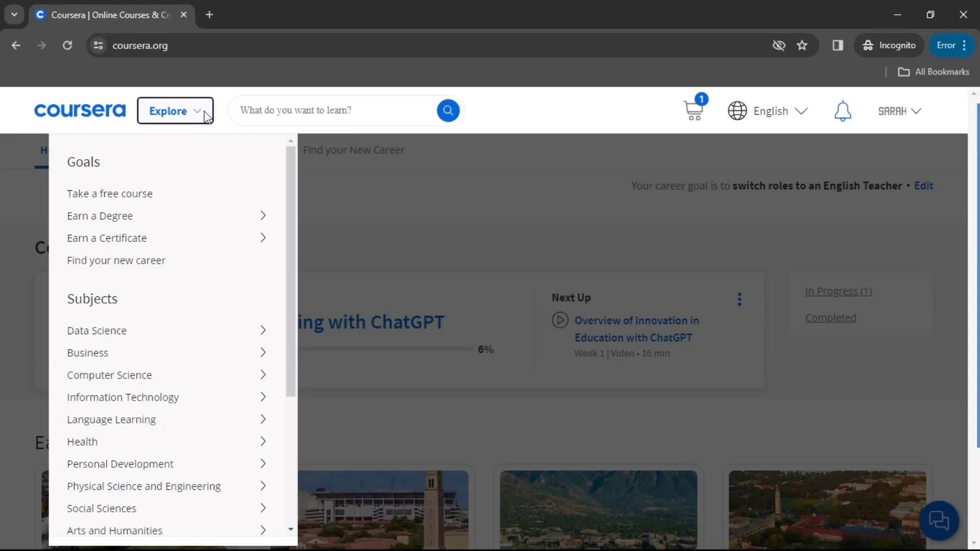Open browser side panel icon
Viewport: 980px width, 551px height.
(x=838, y=45)
